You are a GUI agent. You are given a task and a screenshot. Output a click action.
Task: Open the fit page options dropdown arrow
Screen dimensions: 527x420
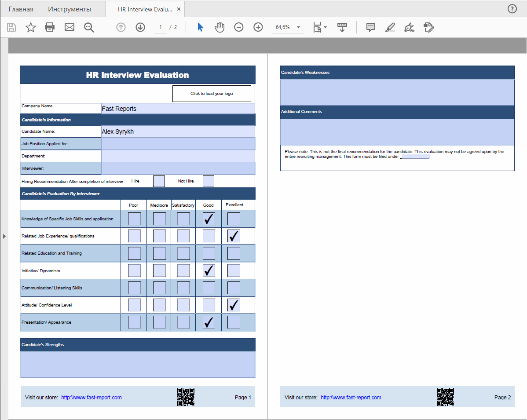tap(326, 27)
